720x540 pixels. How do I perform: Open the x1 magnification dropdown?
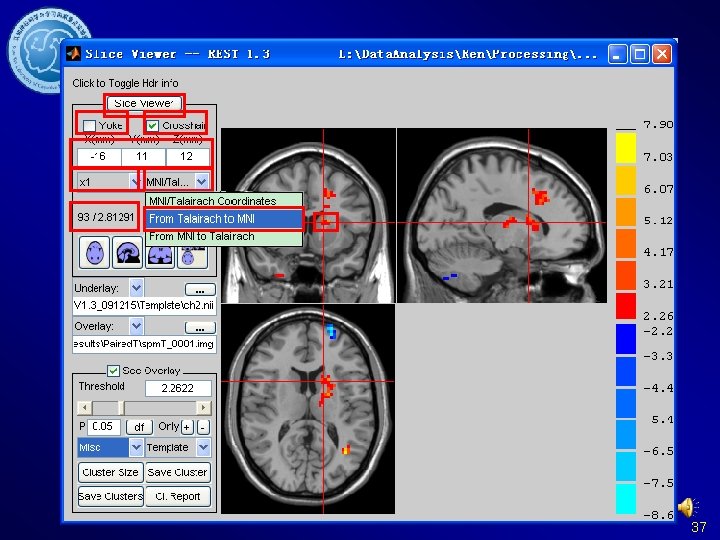pyautogui.click(x=108, y=182)
